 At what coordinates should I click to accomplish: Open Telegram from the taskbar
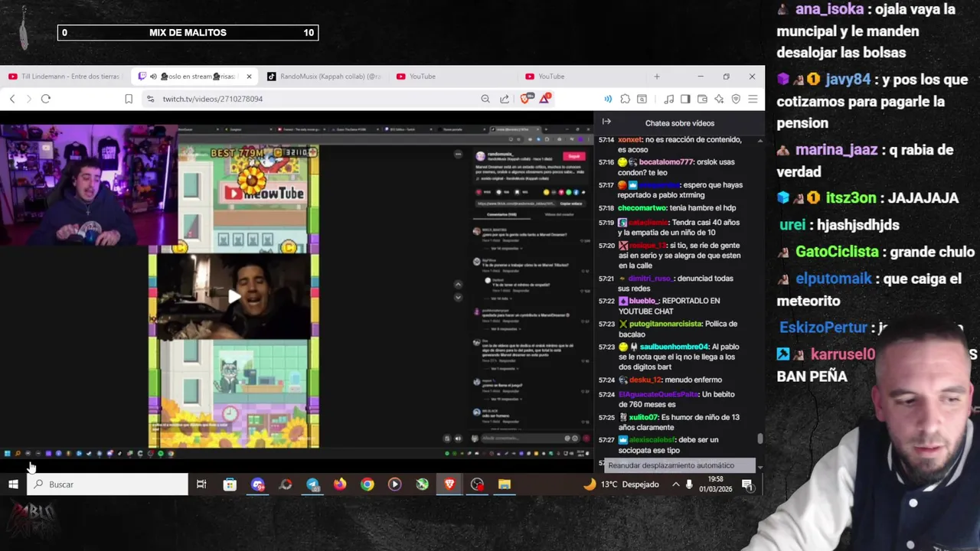click(312, 484)
